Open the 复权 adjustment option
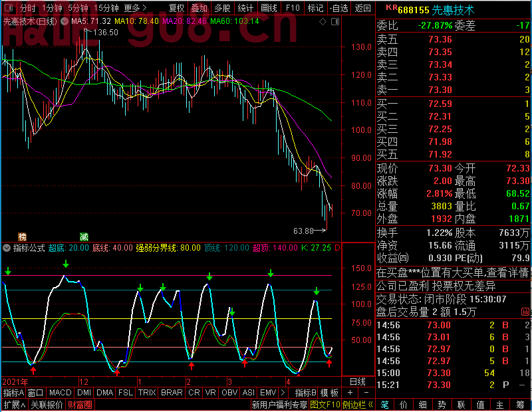This screenshot has height=412, width=532. (x=176, y=8)
